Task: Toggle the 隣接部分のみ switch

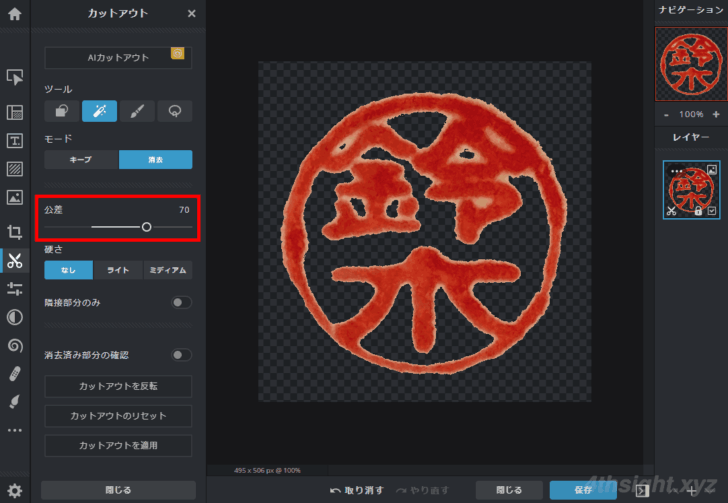Action: pos(181,301)
